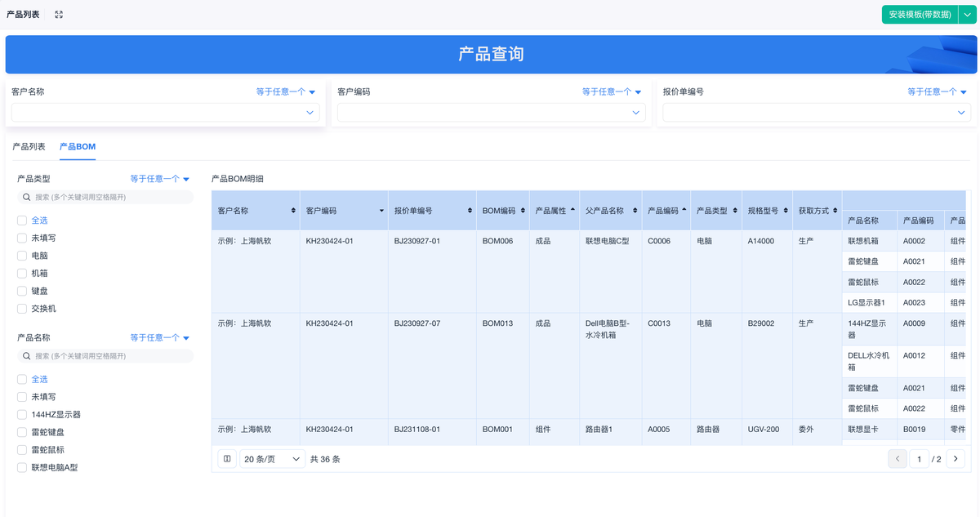Click the 安装模板(带数据) button
980x517 pixels.
(920, 15)
